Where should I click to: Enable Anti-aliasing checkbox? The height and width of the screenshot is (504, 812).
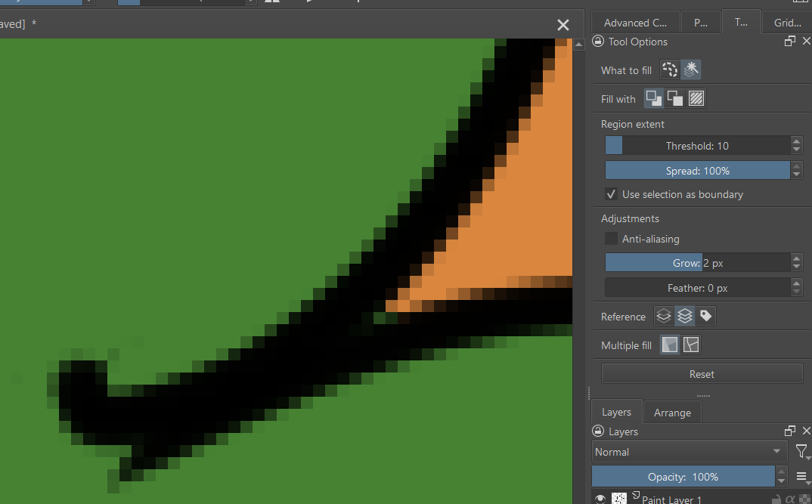(x=611, y=239)
